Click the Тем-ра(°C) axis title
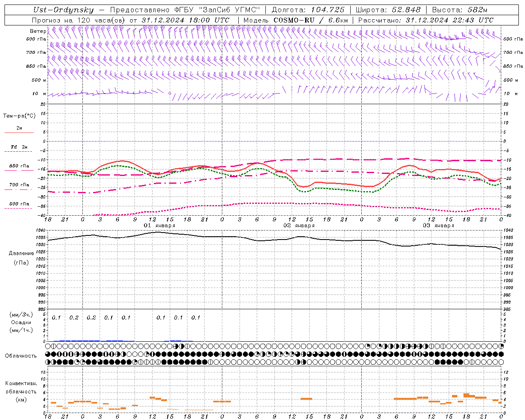Viewport: 525px width, 420px height. coord(19,116)
